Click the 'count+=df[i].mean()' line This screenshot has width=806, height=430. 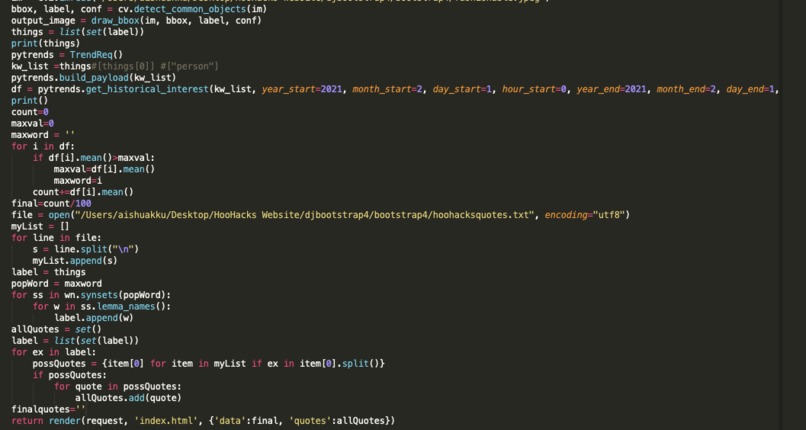click(83, 192)
